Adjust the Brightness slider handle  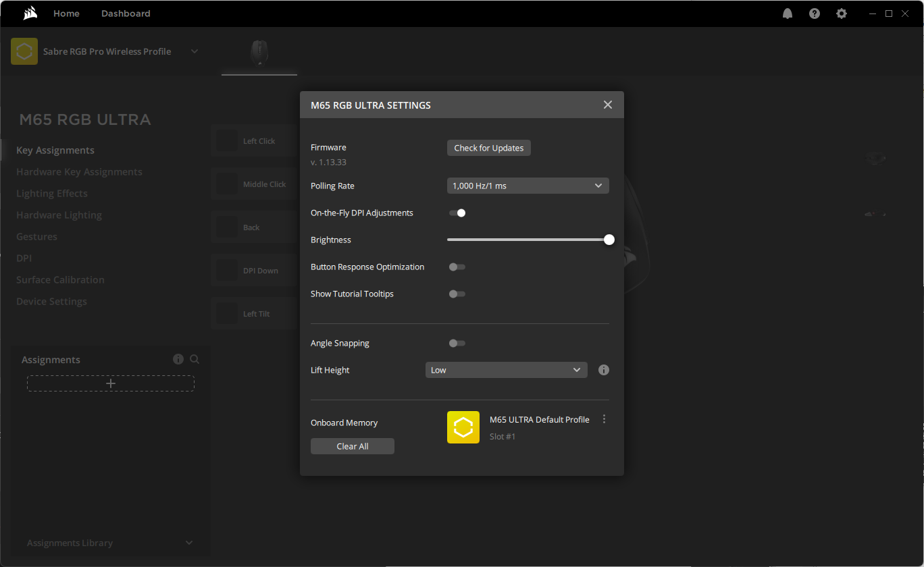pyautogui.click(x=609, y=240)
